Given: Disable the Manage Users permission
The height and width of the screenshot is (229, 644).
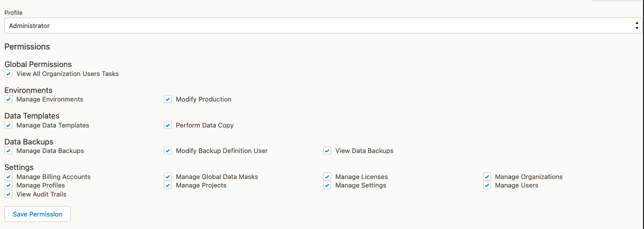Looking at the screenshot, I should tap(487, 185).
